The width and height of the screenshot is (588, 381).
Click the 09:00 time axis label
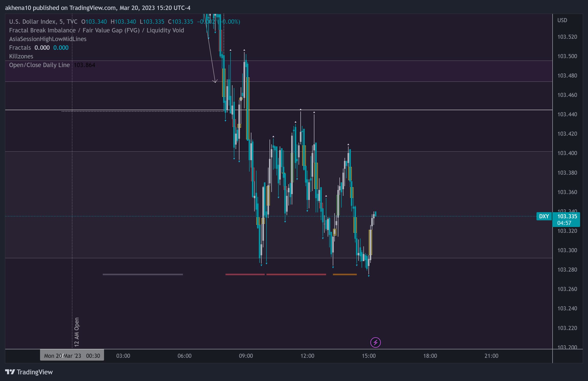tap(246, 356)
